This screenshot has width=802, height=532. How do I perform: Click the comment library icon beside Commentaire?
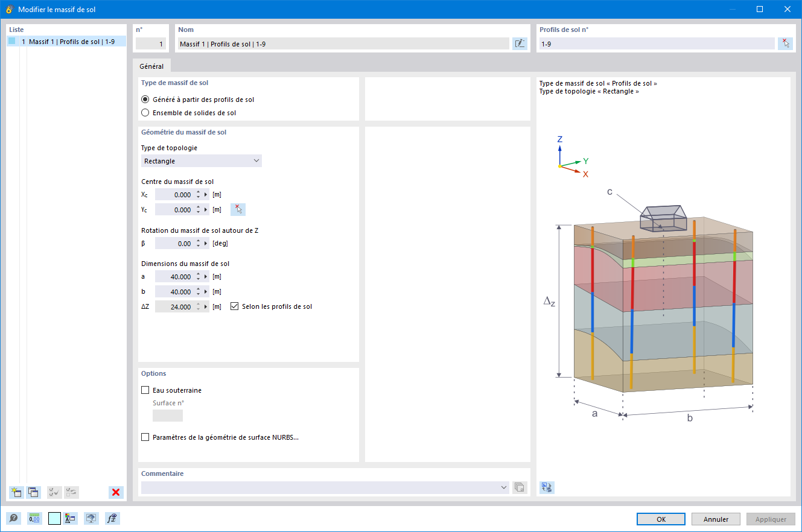pyautogui.click(x=520, y=487)
